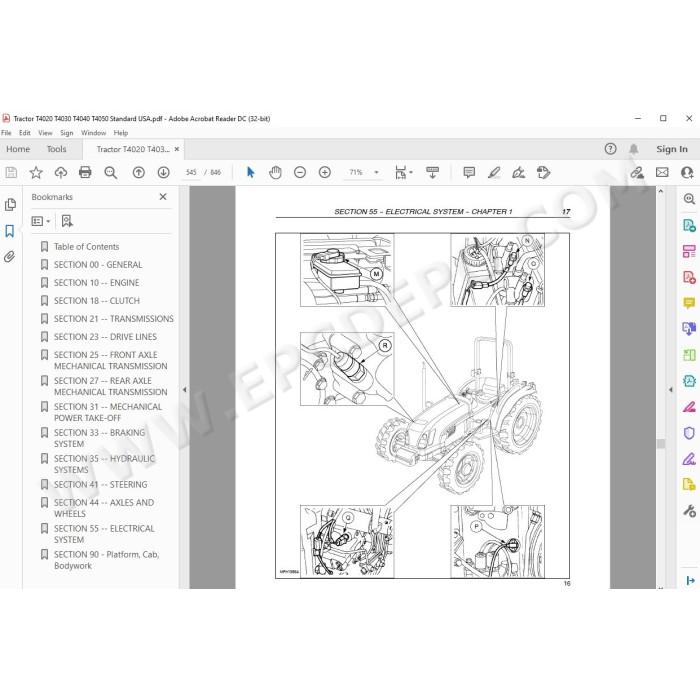Go to next page arrow

(x=163, y=172)
